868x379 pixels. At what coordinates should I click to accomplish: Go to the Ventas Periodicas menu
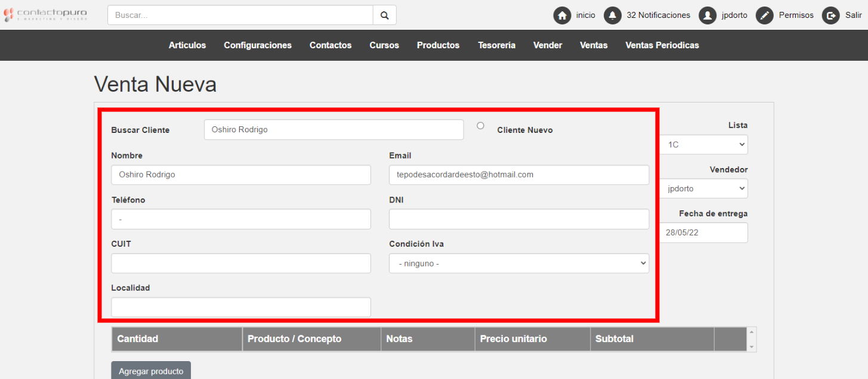[x=662, y=45]
